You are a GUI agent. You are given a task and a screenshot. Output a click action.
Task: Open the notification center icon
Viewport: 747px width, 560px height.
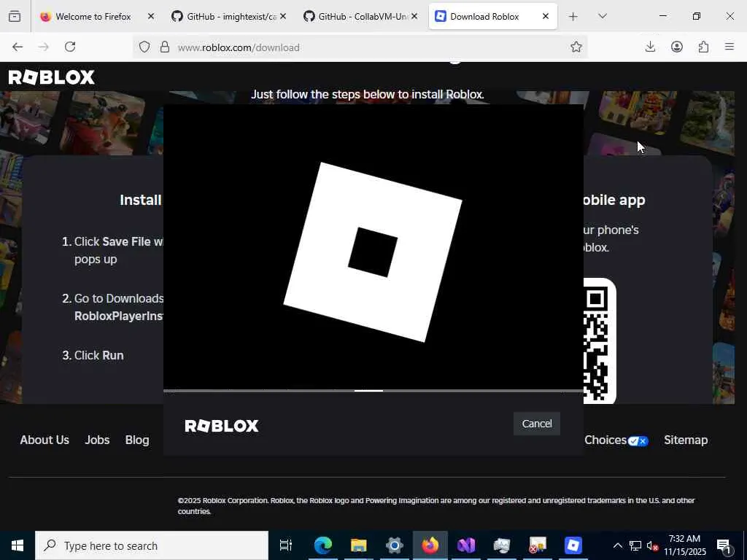click(x=724, y=546)
